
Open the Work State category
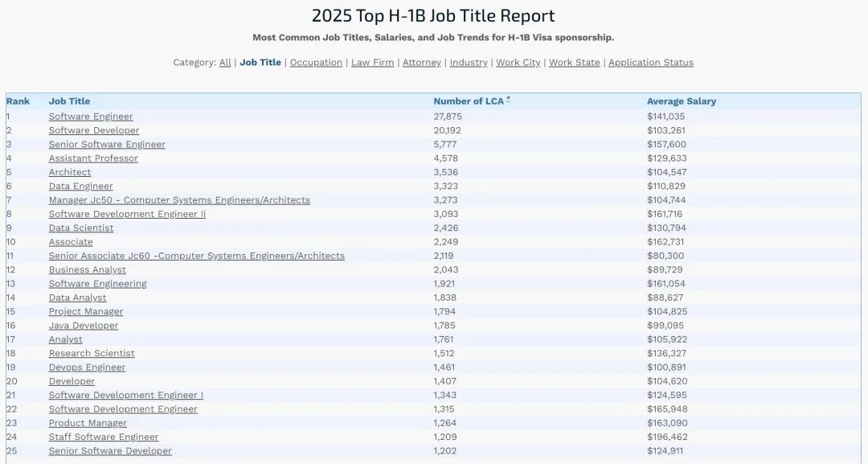[x=575, y=63]
